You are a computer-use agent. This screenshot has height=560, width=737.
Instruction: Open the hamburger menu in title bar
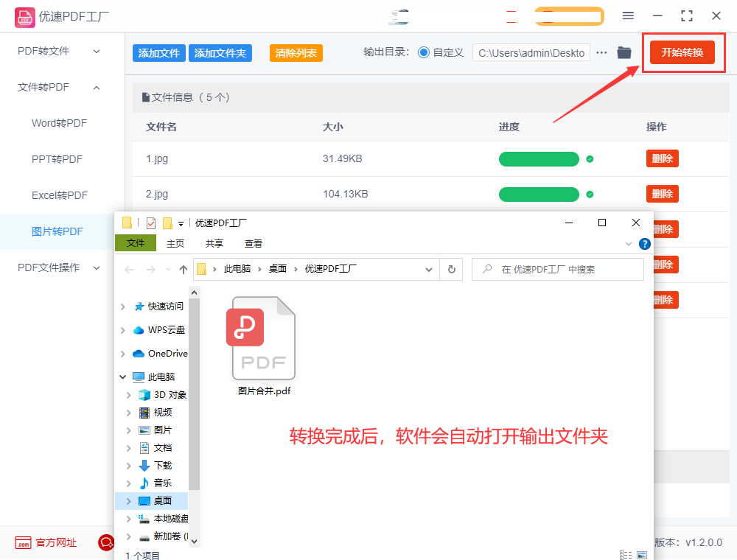(628, 16)
